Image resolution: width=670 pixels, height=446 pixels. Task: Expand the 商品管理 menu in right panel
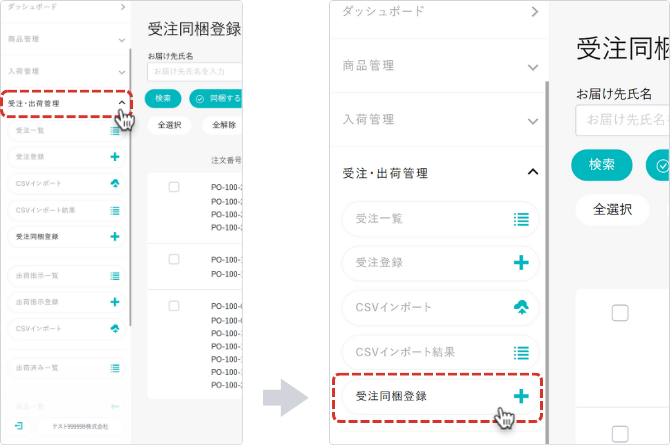point(532,67)
